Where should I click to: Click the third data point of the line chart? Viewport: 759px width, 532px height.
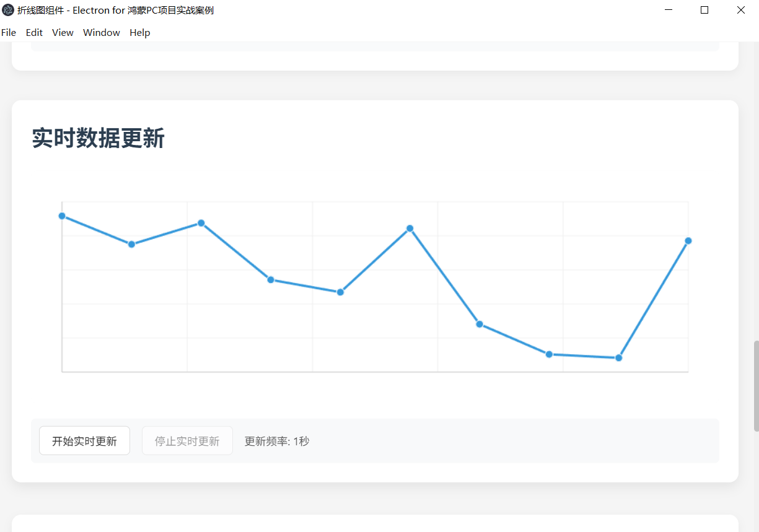(201, 223)
